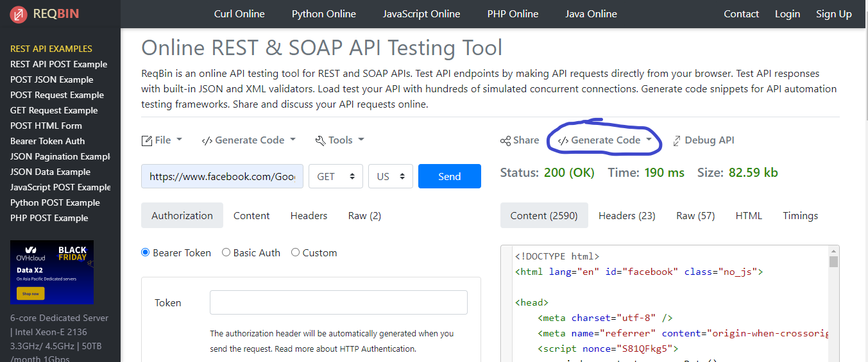Select the Bearer Token radio button

(145, 252)
